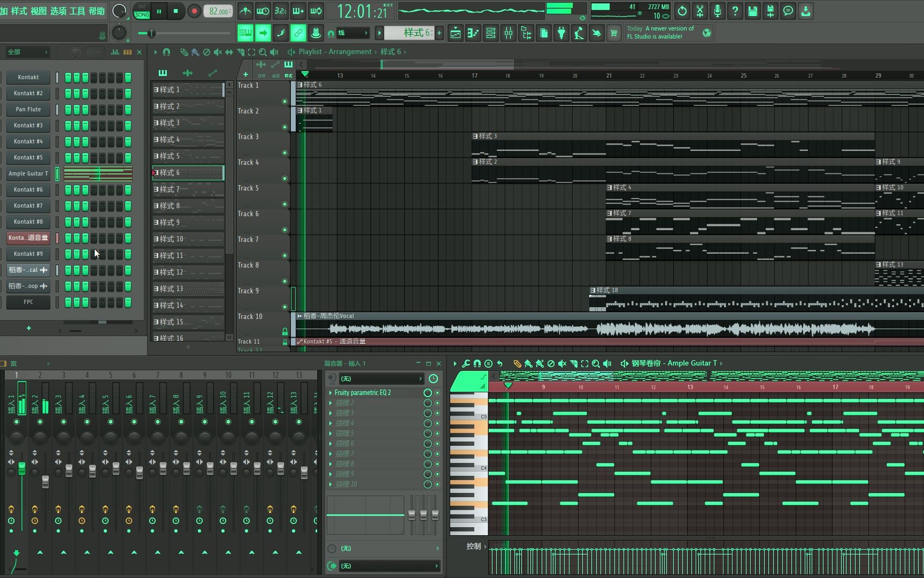Viewport: 924px width, 578px height.
Task: Toggle mixer insert 1 mute light
Action: coord(17,422)
